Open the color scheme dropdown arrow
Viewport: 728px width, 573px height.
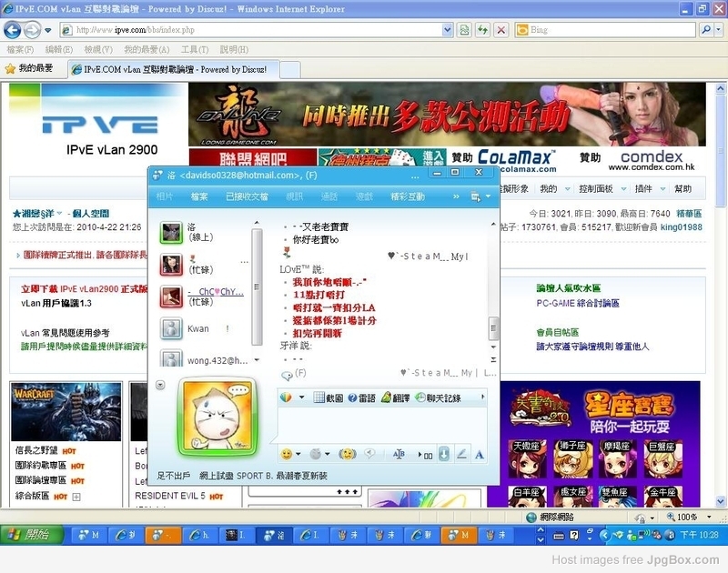pos(302,397)
